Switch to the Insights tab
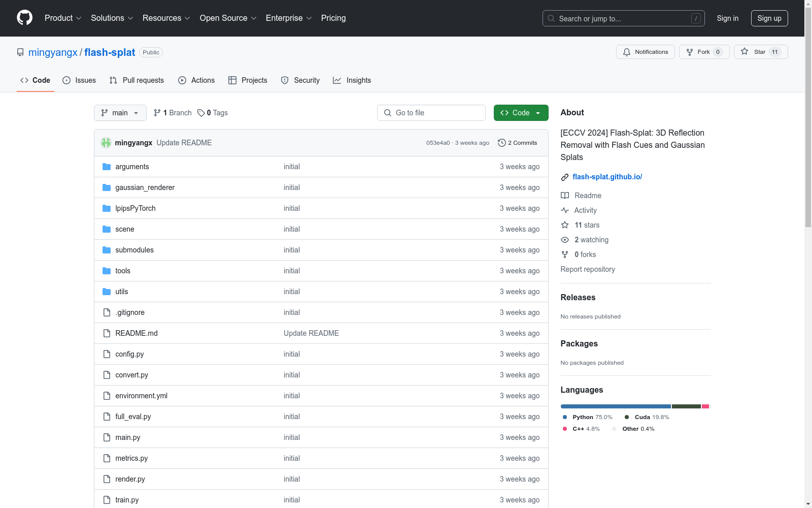The width and height of the screenshot is (812, 508). [352, 80]
